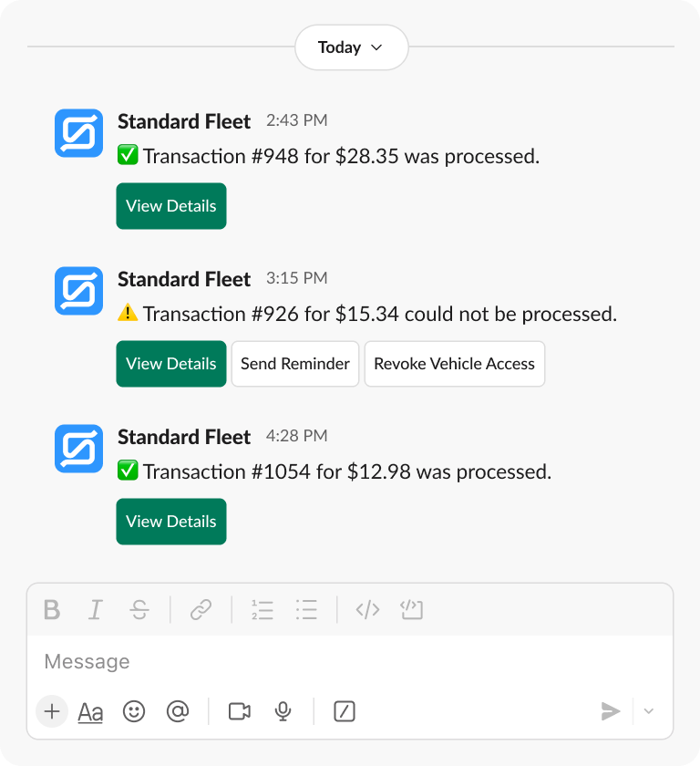Screen dimensions: 700x766
Task: Toggle the Aa formatting bar
Action: point(90,711)
